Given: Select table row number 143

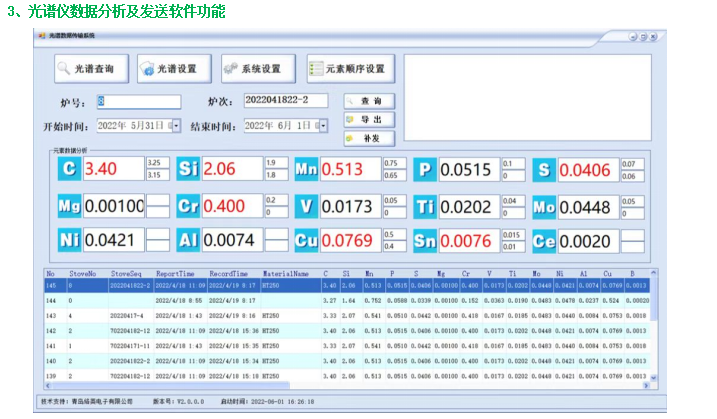Looking at the screenshot, I should 200,314.
